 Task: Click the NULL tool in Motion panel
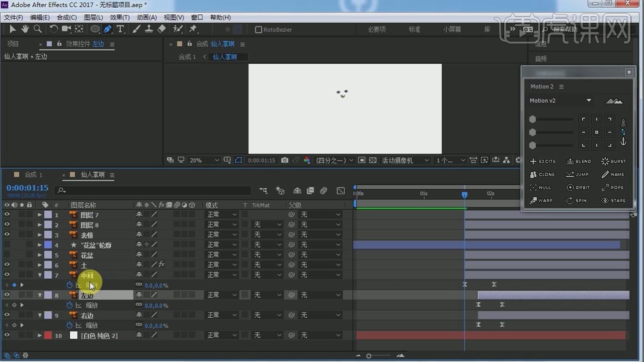tap(541, 188)
